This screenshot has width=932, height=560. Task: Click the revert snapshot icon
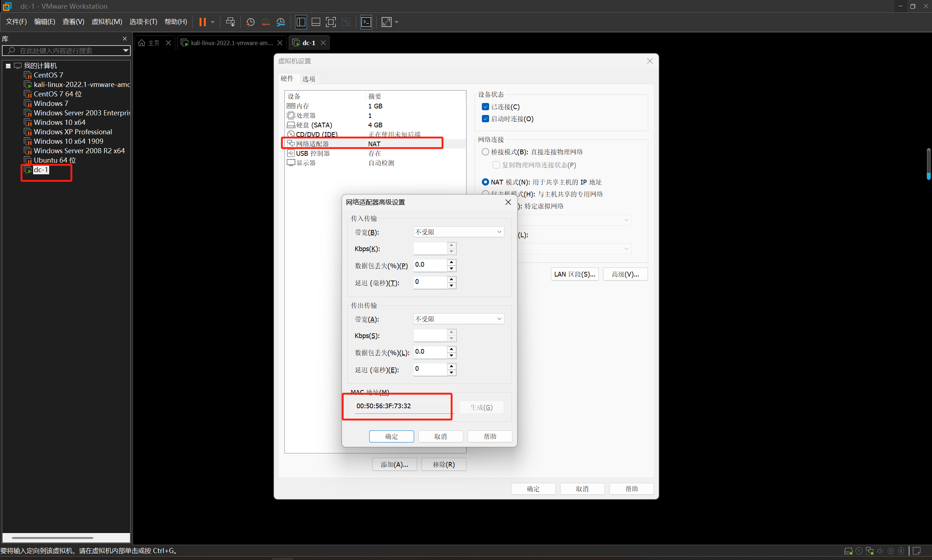(x=266, y=22)
